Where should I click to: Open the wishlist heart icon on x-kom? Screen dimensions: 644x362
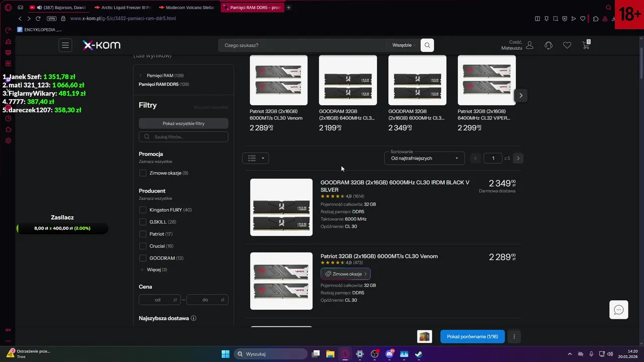coord(567,45)
